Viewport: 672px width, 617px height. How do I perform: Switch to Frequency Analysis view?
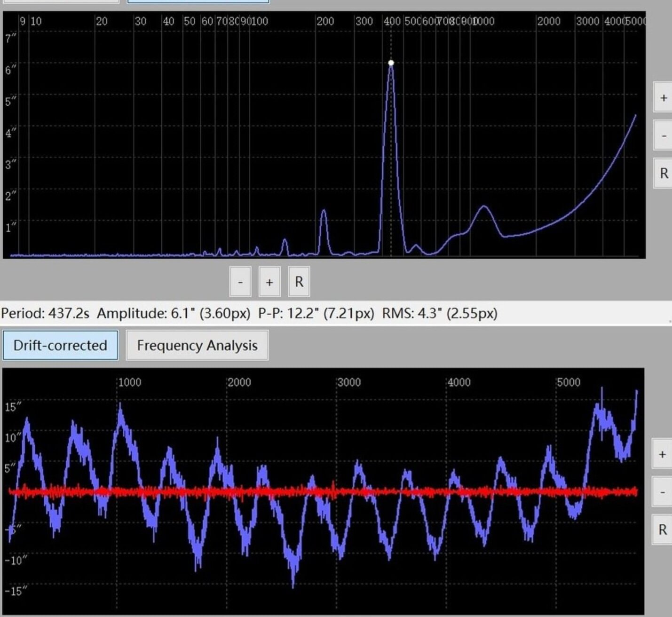tap(197, 345)
